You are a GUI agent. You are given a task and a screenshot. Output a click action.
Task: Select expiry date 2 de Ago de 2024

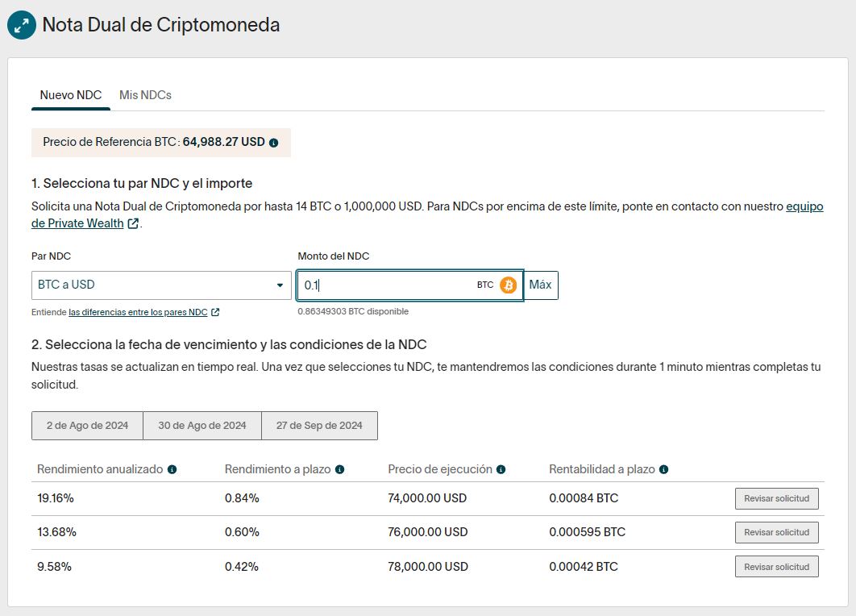pyautogui.click(x=87, y=426)
